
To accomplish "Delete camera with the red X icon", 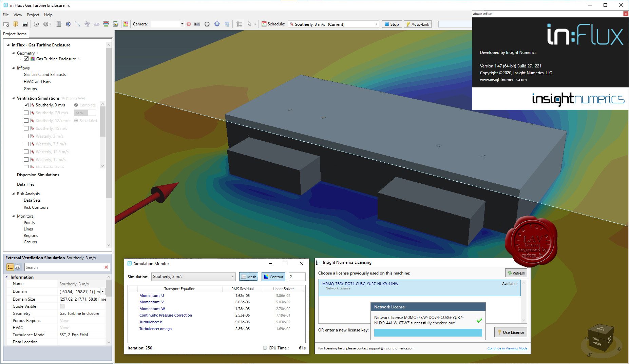I will pos(189,24).
